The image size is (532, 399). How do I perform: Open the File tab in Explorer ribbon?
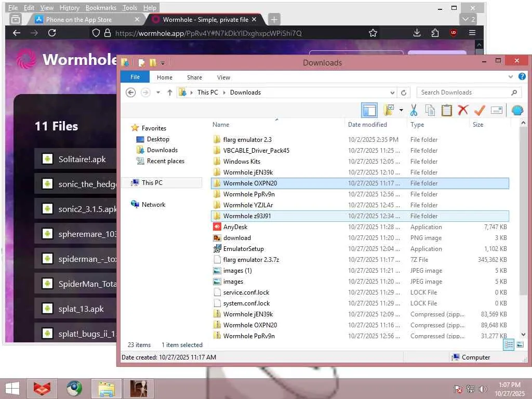(x=135, y=77)
